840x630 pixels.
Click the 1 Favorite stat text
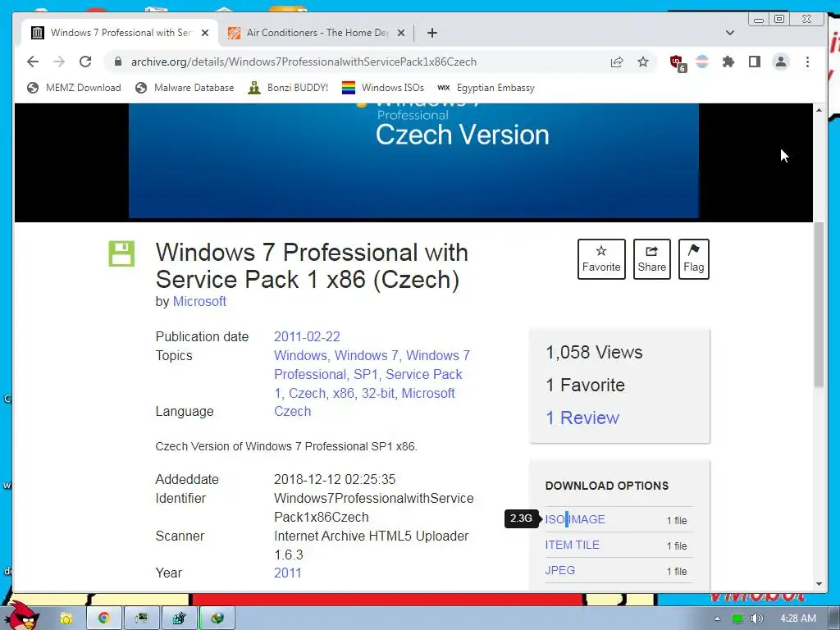(585, 386)
